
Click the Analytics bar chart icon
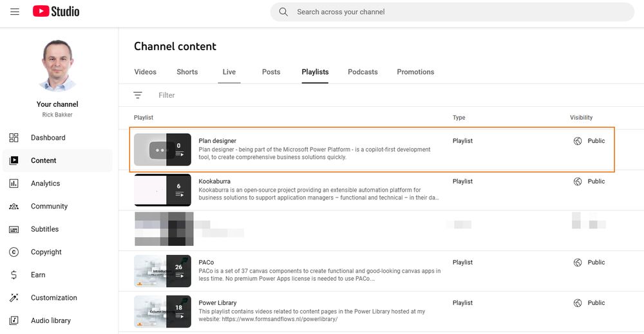[x=14, y=183]
